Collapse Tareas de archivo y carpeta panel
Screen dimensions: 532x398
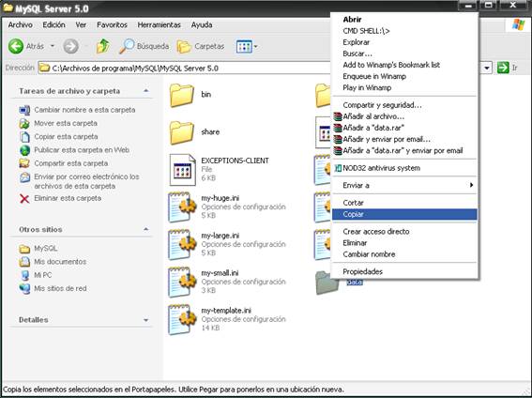145,91
